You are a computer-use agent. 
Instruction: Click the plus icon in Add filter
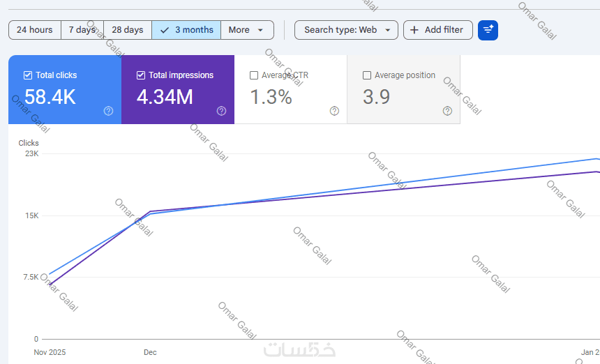click(414, 30)
